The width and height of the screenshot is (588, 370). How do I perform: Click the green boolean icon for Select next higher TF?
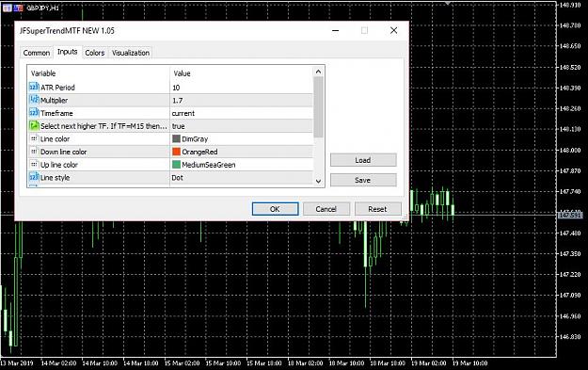[34, 126]
